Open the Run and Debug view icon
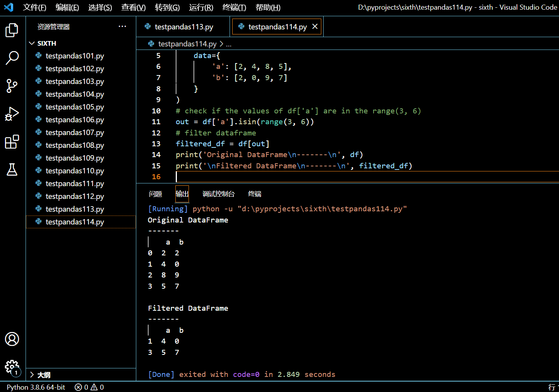 (x=12, y=114)
